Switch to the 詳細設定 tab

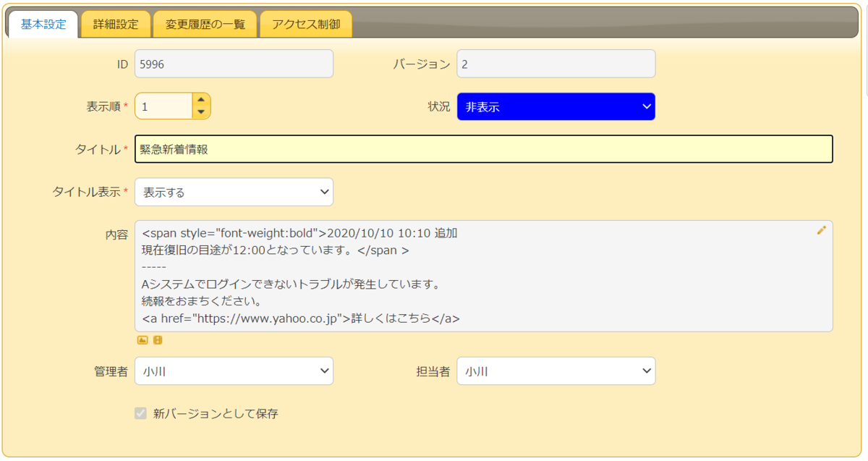(115, 23)
